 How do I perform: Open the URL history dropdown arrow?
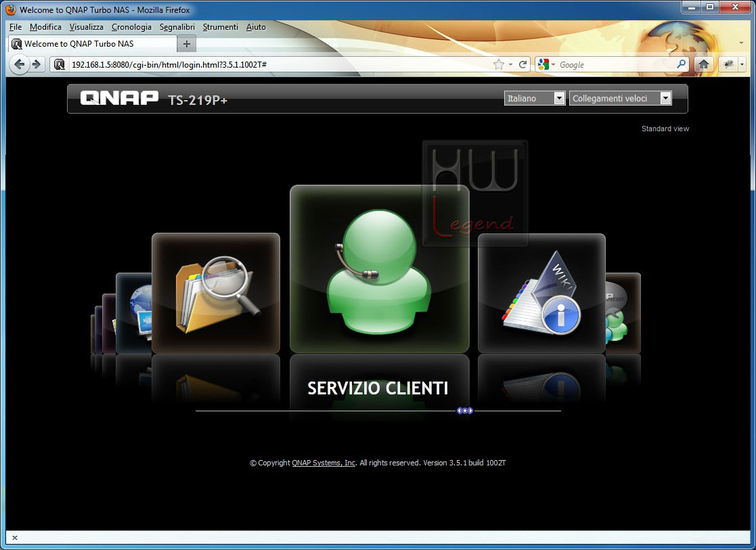(x=510, y=64)
